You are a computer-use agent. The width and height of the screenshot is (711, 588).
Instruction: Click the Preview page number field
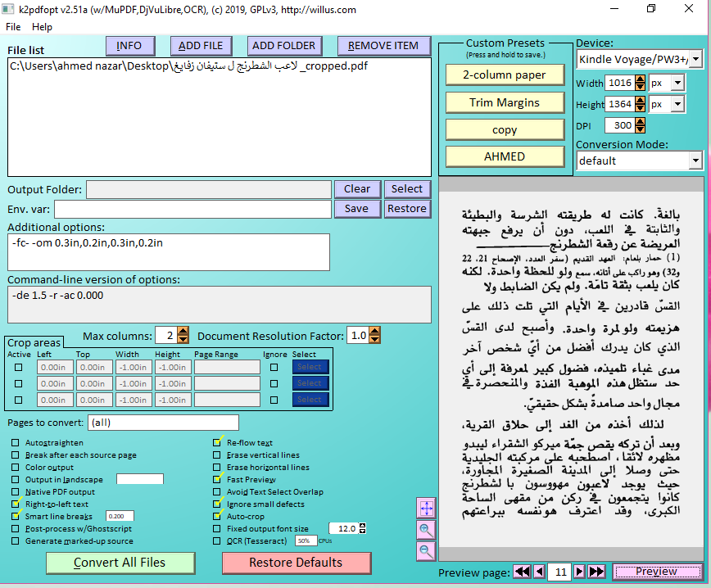click(559, 572)
